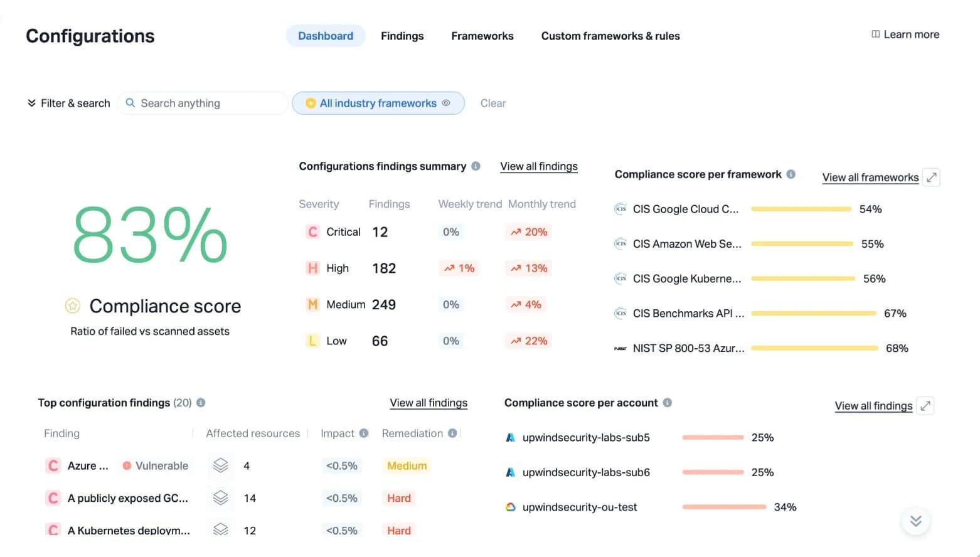
Task: Click the Medium monthly trend 4% badge
Action: 526,305
